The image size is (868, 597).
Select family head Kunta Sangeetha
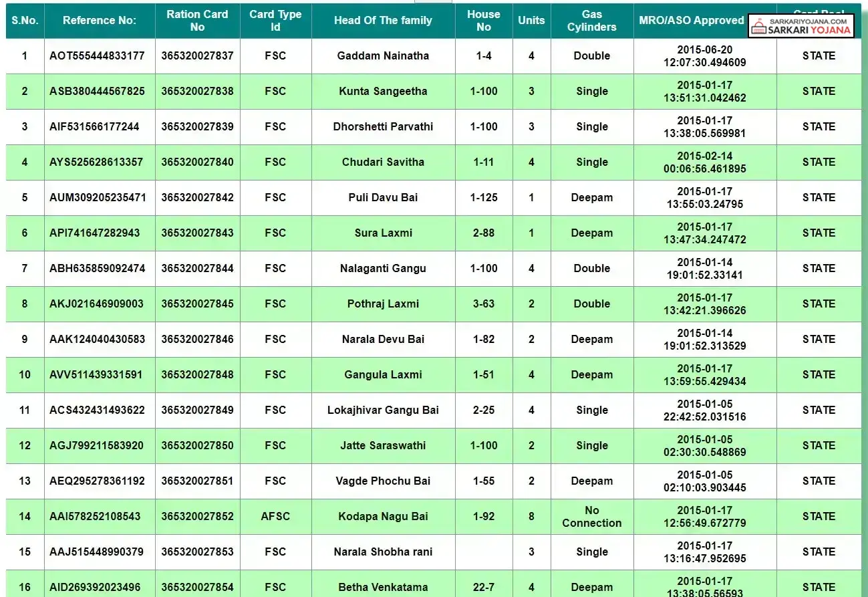(383, 92)
